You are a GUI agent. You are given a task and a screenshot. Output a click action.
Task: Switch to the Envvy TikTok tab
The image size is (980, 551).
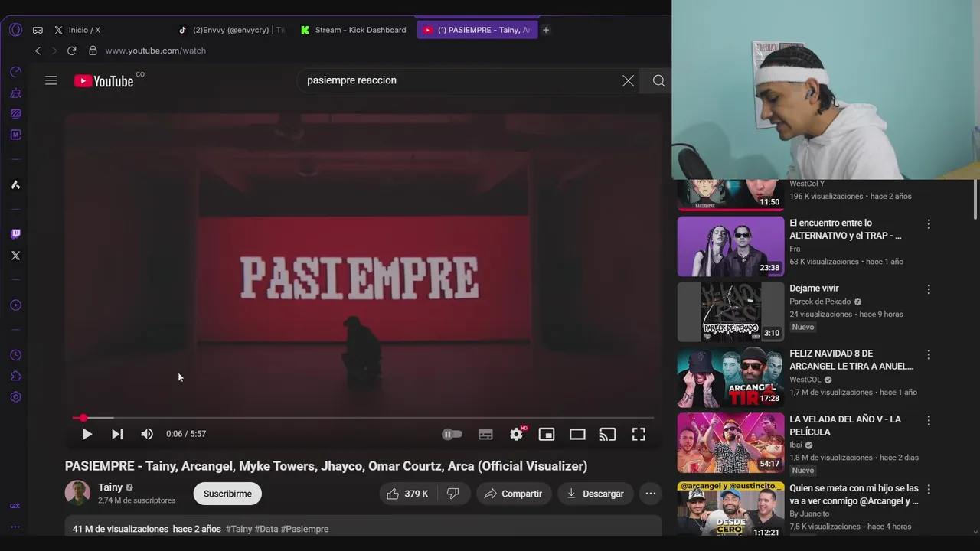[230, 30]
